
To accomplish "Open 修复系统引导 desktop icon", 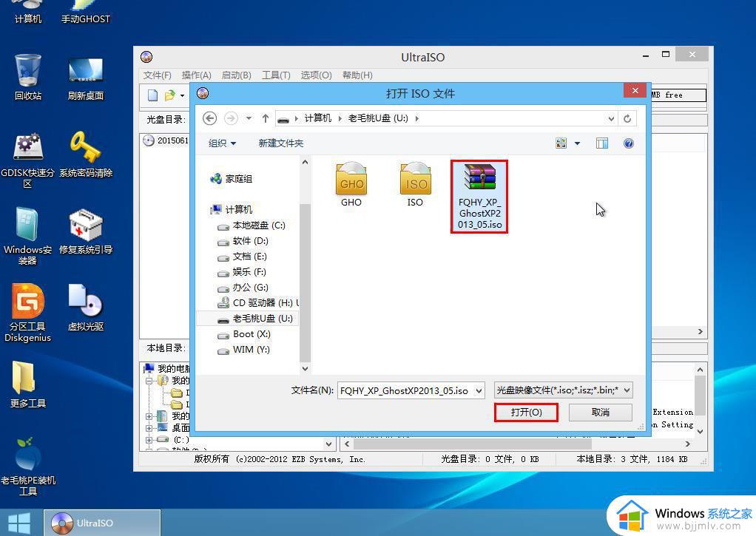I will [85, 231].
